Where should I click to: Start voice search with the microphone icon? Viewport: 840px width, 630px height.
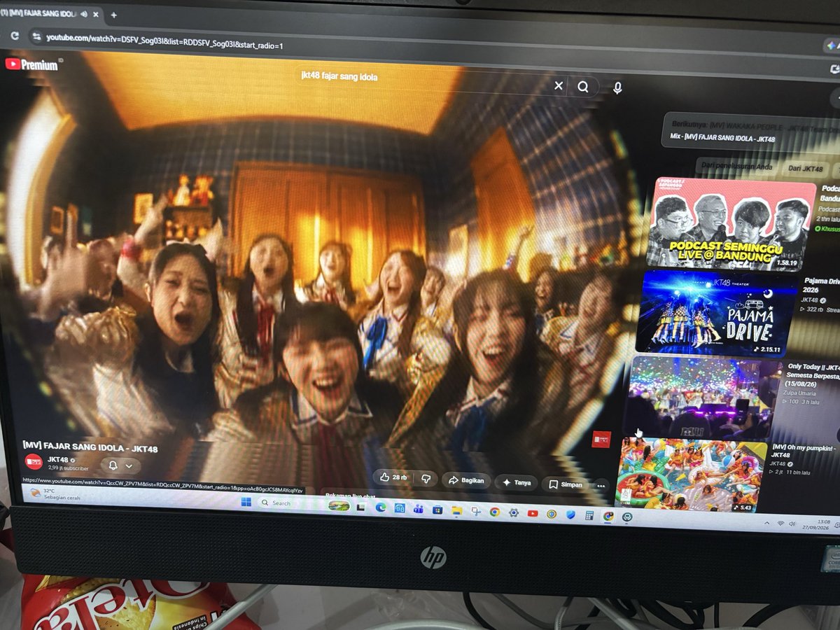(617, 87)
